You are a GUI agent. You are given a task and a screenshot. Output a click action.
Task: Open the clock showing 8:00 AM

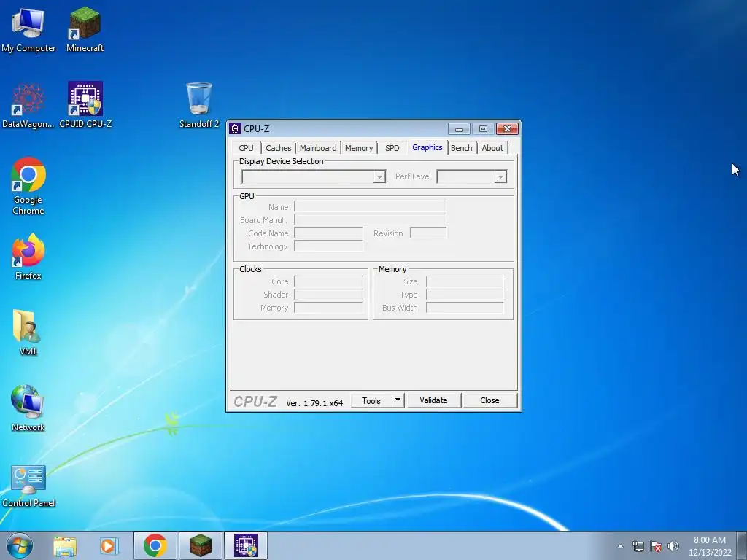tap(709, 546)
